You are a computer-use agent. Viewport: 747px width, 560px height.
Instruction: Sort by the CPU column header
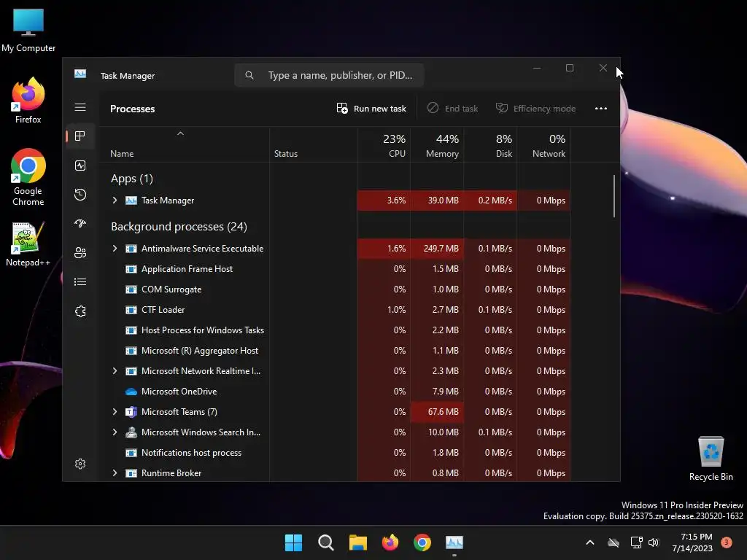[x=384, y=146]
